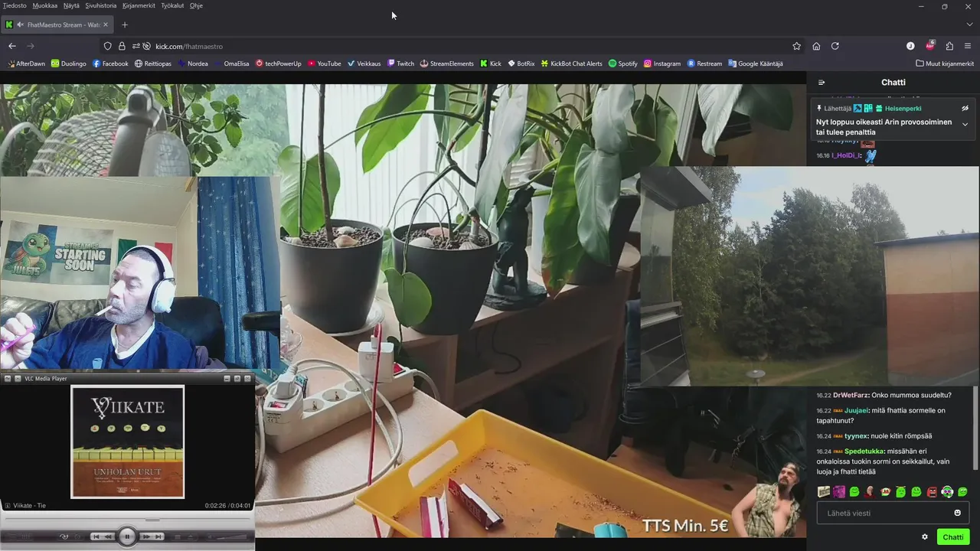Open the Ohje menu
Screen dimensions: 980x551
click(x=196, y=5)
